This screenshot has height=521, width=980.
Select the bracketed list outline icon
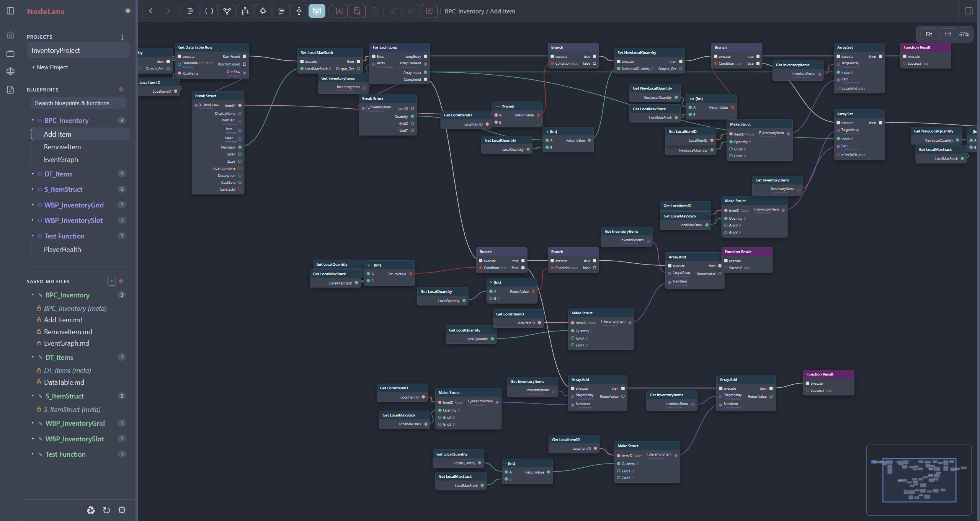[x=281, y=11]
